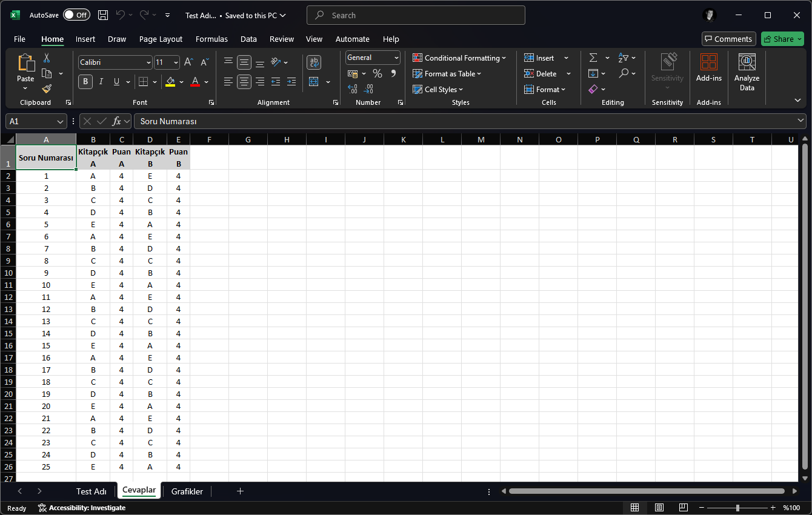Open Conditional Formatting options
The image size is (812, 515).
click(459, 58)
